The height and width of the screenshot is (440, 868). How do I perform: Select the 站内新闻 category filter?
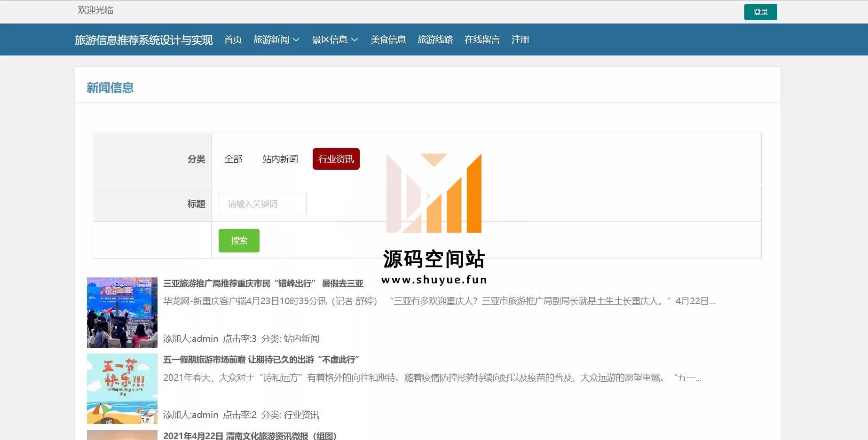click(x=280, y=159)
